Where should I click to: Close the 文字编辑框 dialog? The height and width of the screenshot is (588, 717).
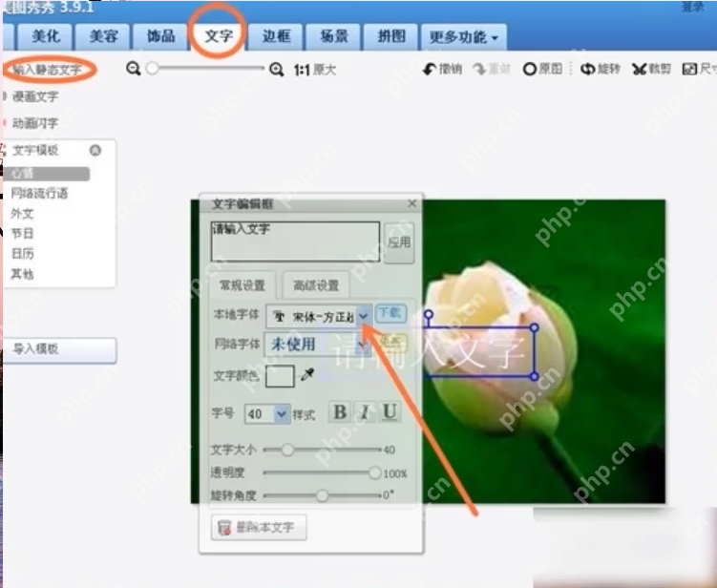pos(412,203)
